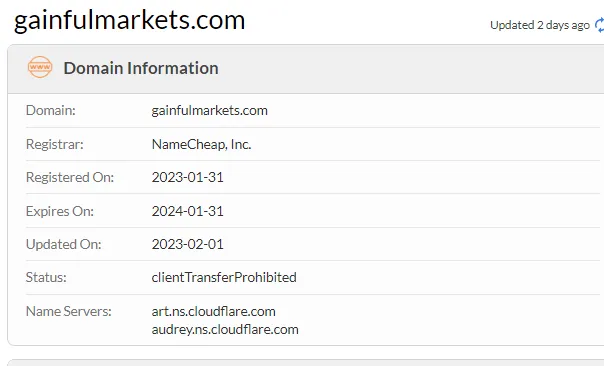Viewport: 604px width, 366px height.
Task: Click the Registered On: field label
Action: click(70, 177)
